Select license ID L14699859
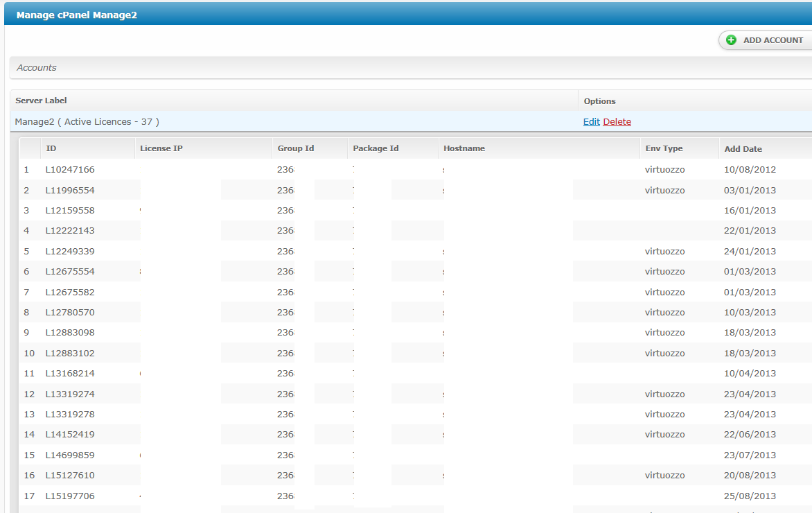This screenshot has width=812, height=513. point(70,455)
